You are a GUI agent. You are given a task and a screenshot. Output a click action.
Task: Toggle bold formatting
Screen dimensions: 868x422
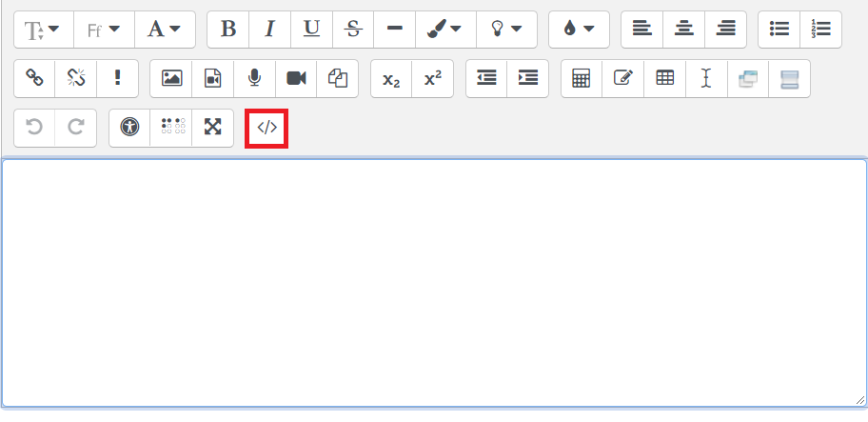click(x=227, y=30)
